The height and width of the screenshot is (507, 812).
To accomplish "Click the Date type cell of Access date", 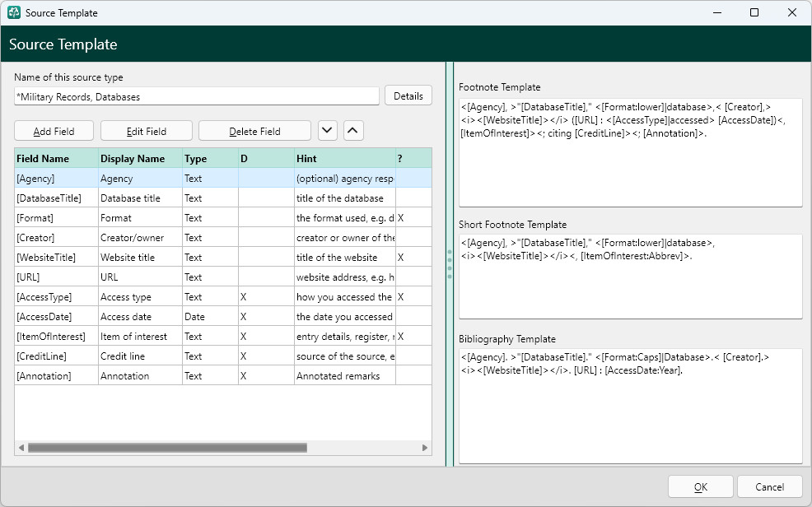I will pyautogui.click(x=210, y=316).
